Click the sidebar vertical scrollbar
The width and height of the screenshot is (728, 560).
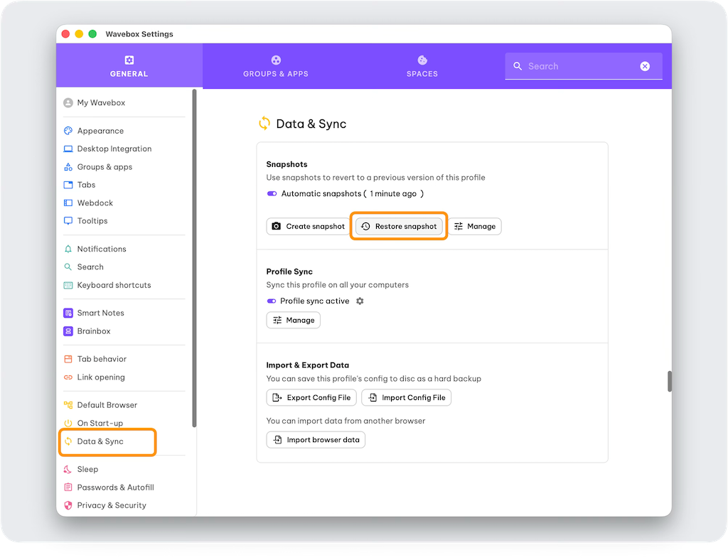194,256
